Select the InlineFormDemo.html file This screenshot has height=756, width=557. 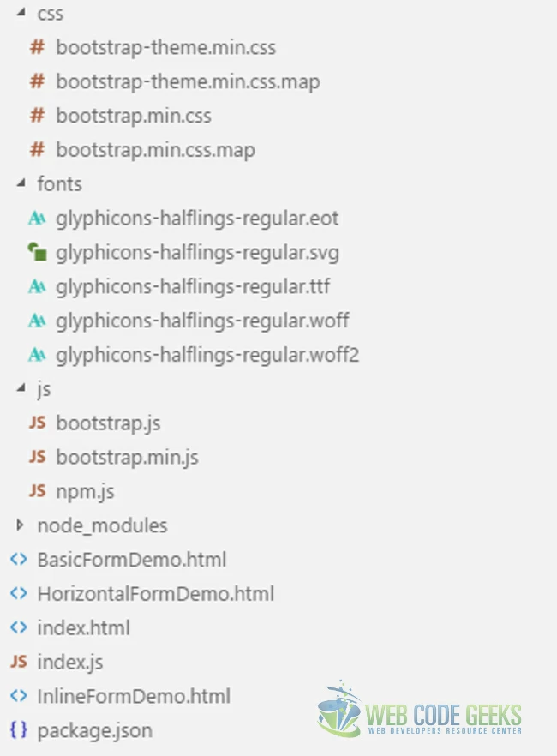tap(134, 696)
